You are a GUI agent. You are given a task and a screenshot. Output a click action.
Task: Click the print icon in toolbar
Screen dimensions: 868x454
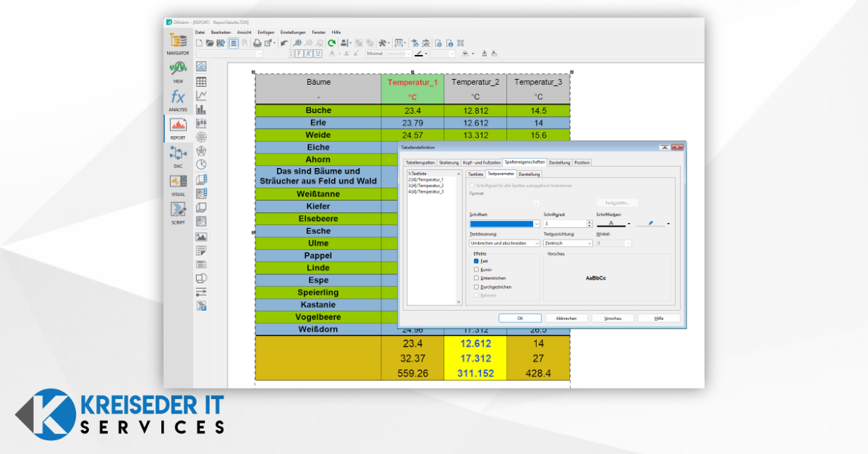[x=257, y=43]
